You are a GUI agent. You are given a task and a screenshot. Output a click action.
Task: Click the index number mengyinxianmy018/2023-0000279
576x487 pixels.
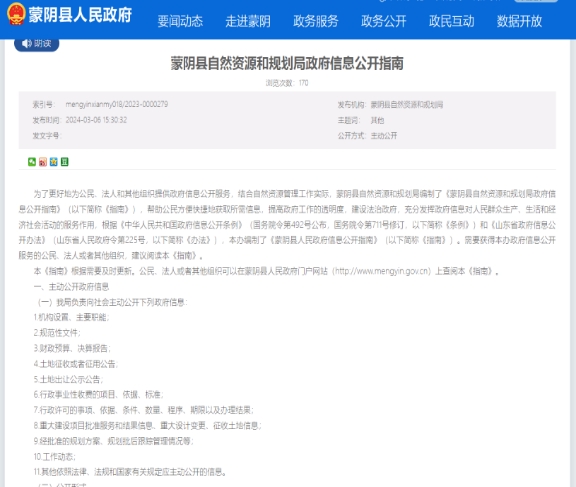[x=116, y=104]
